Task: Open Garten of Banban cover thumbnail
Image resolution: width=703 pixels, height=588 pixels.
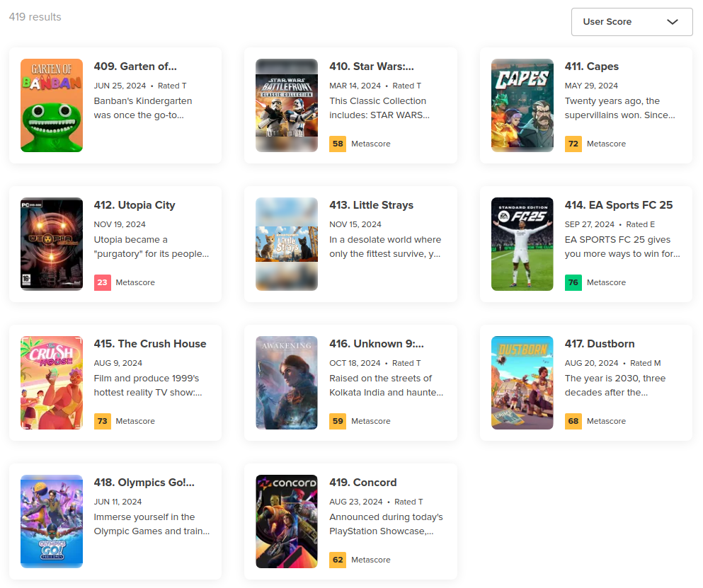Action: [x=52, y=105]
